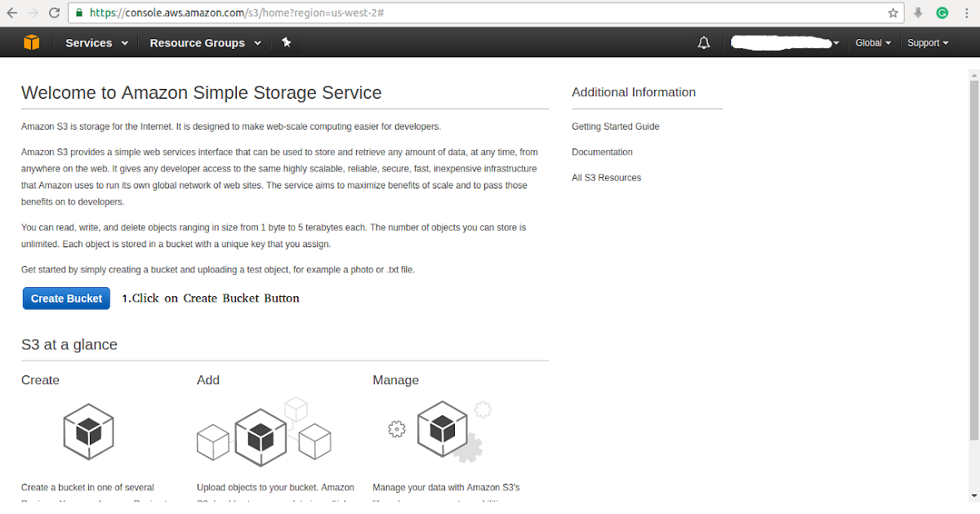Open the Global region dropdown
The image size is (980, 514).
coord(873,42)
